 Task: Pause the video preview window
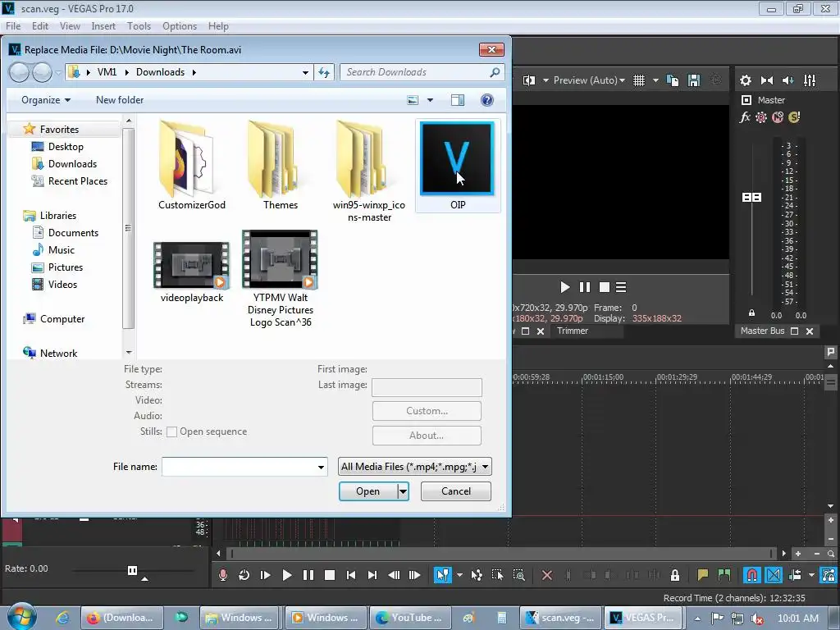[x=584, y=287]
